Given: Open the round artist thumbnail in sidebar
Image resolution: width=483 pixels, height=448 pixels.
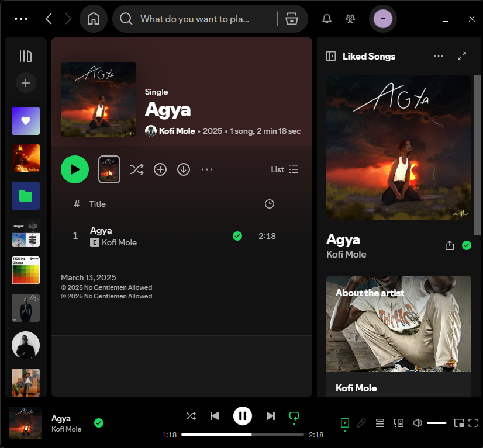Looking at the screenshot, I should click(26, 345).
